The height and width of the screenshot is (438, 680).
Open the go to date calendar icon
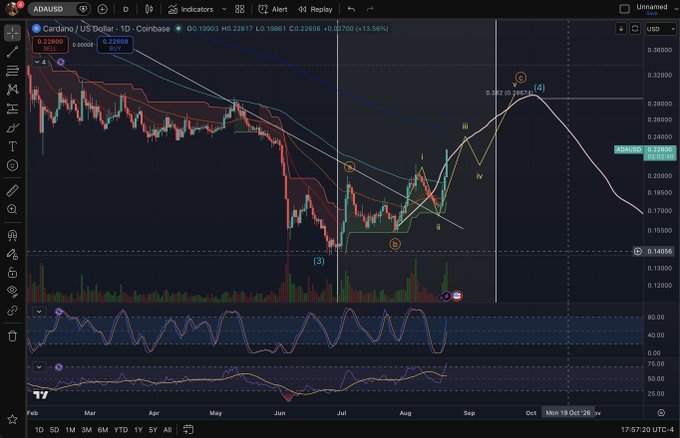click(188, 430)
